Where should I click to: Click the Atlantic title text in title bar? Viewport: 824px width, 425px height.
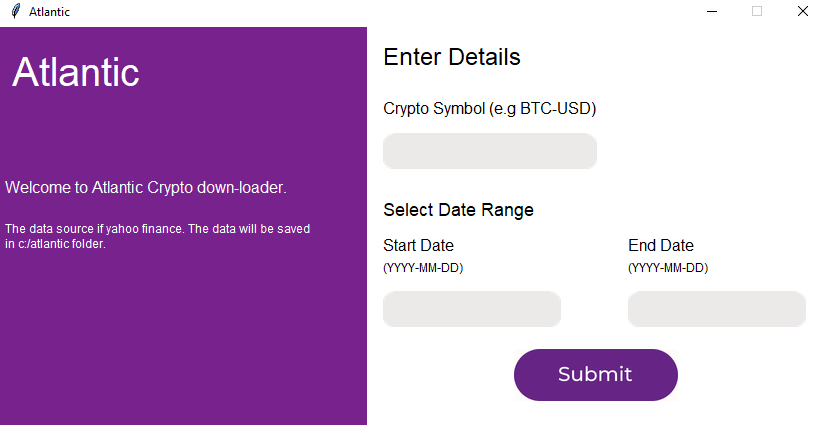click(x=49, y=12)
